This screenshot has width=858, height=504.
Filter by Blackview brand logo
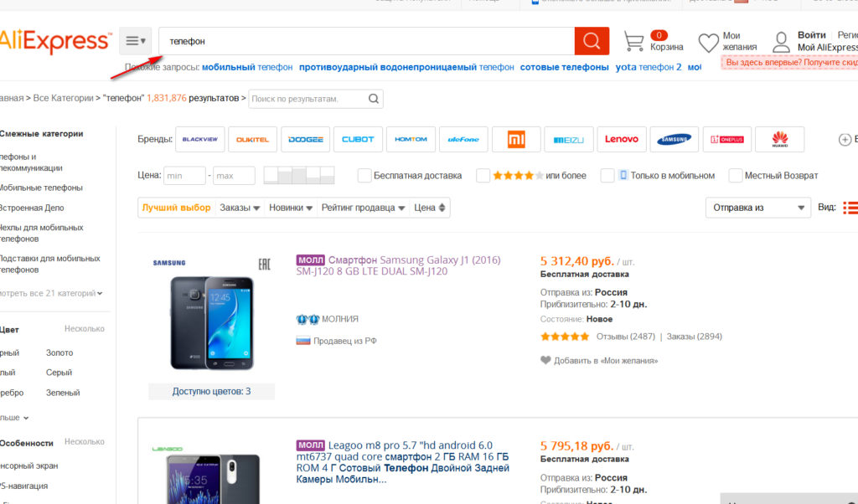(x=199, y=139)
